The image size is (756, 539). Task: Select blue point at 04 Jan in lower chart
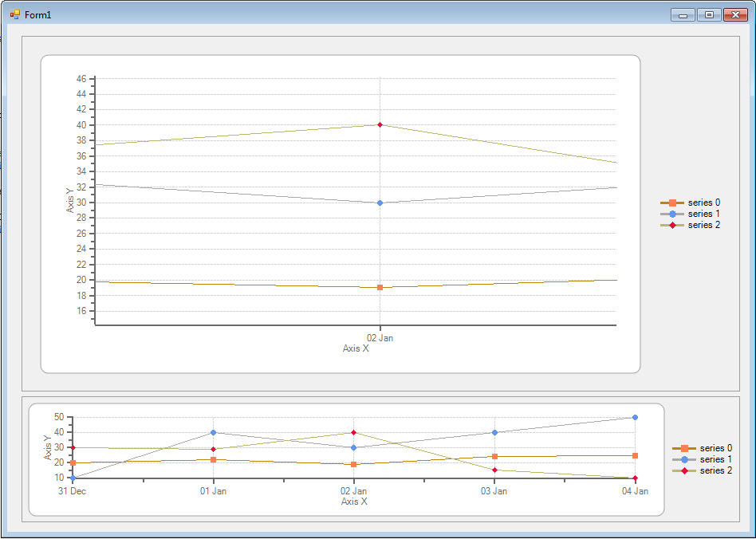pyautogui.click(x=635, y=417)
